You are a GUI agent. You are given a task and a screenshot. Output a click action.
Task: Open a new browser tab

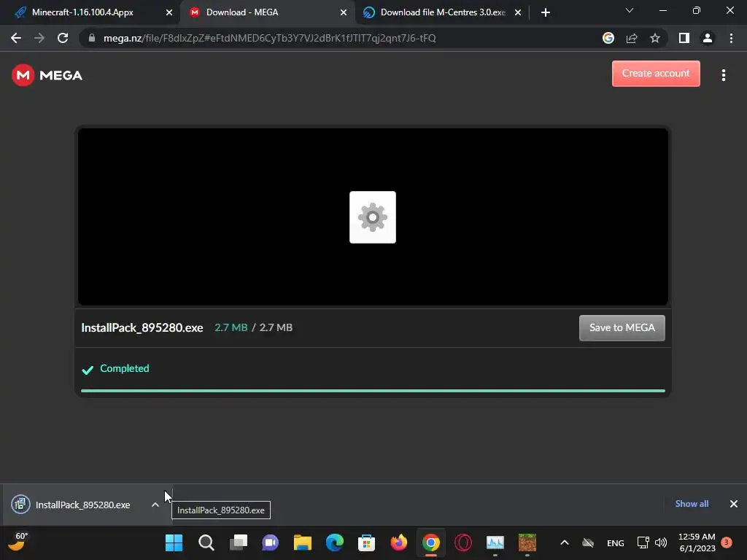(546, 12)
